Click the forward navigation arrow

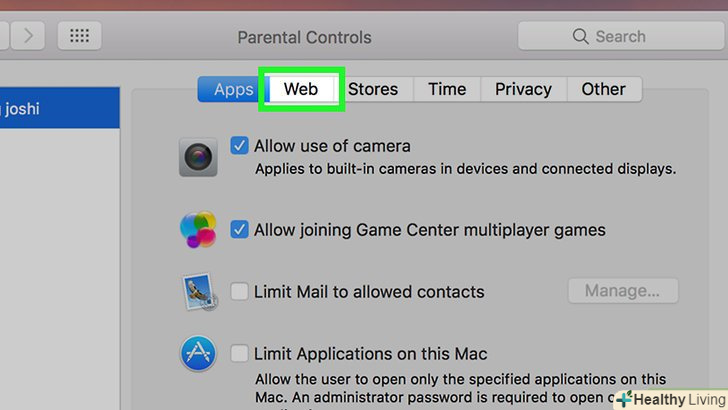tap(27, 37)
